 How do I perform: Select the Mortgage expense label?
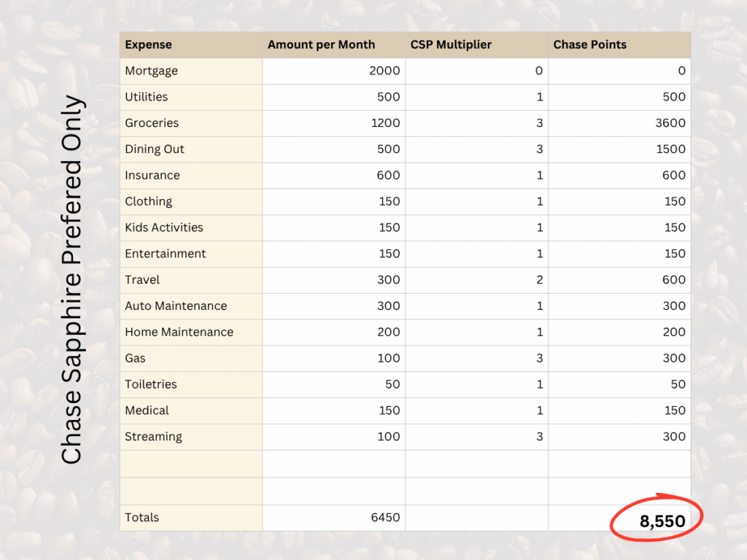pyautogui.click(x=151, y=71)
